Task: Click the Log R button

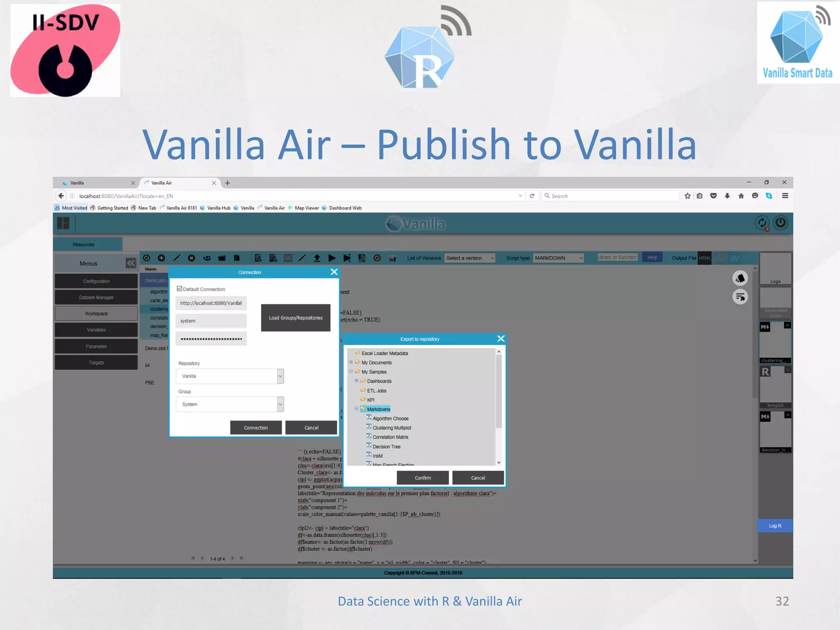Action: pyautogui.click(x=775, y=526)
